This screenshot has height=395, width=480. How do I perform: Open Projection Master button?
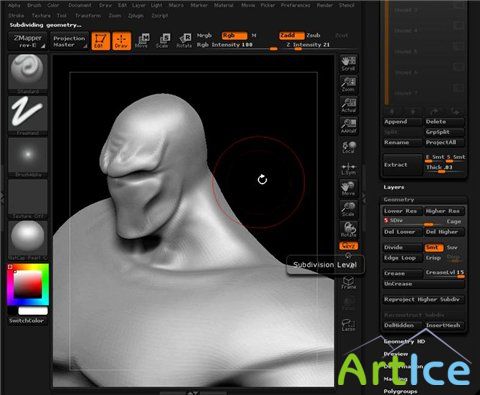(69, 41)
